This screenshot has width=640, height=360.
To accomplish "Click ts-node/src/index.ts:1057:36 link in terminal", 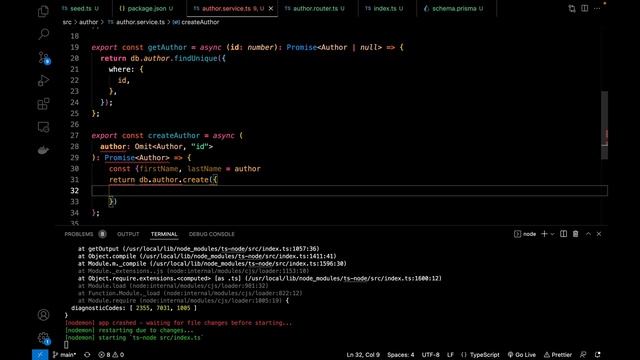I will (x=270, y=249).
